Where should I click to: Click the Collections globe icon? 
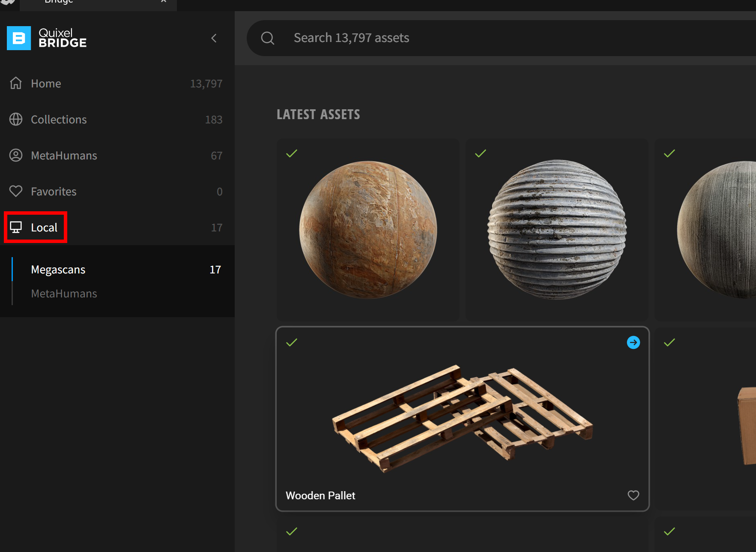click(x=16, y=119)
